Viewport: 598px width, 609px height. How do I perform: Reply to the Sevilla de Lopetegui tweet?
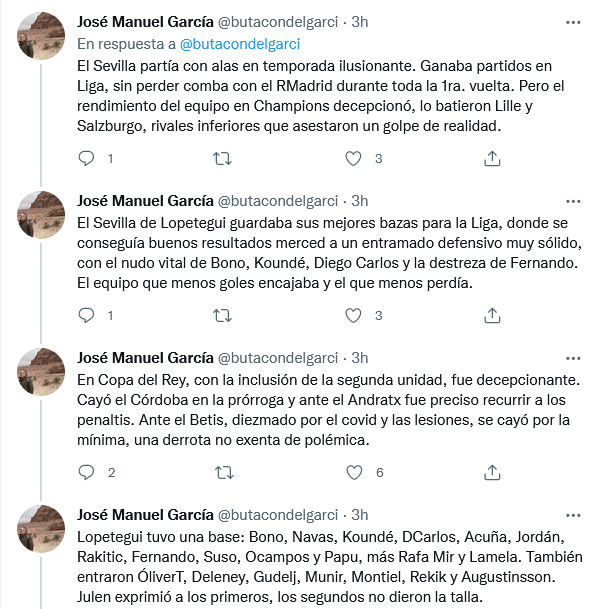click(86, 315)
